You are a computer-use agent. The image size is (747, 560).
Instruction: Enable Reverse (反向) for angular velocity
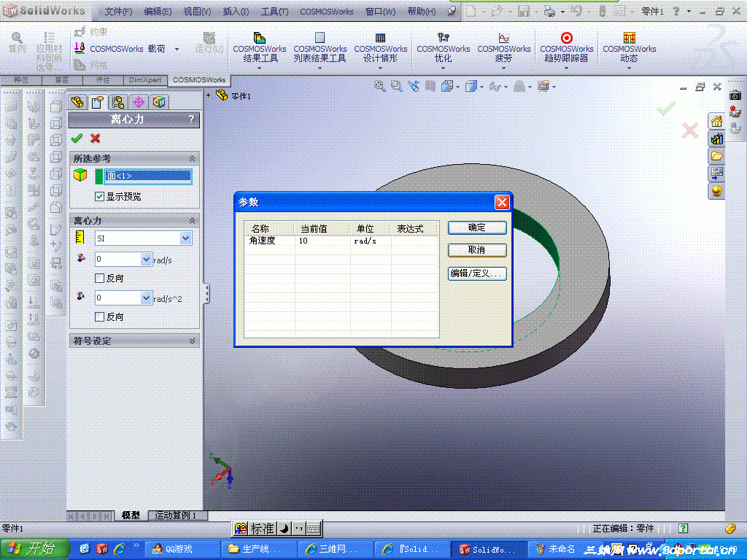(x=99, y=278)
